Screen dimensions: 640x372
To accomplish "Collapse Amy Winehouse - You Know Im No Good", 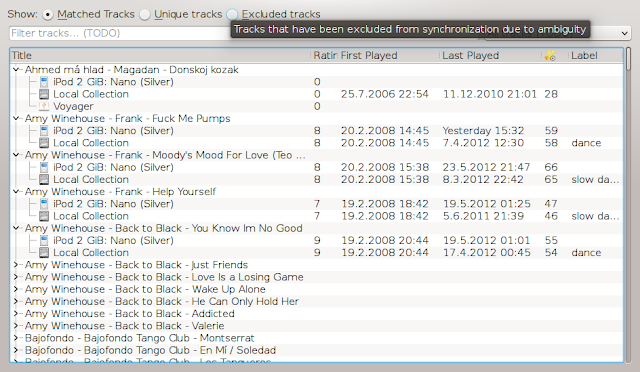I will point(16,228).
